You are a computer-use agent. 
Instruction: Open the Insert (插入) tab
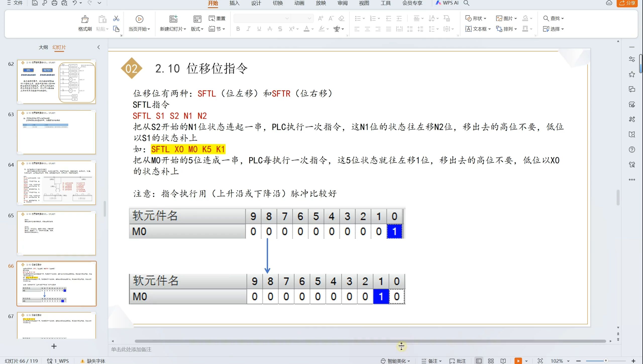point(234,3)
